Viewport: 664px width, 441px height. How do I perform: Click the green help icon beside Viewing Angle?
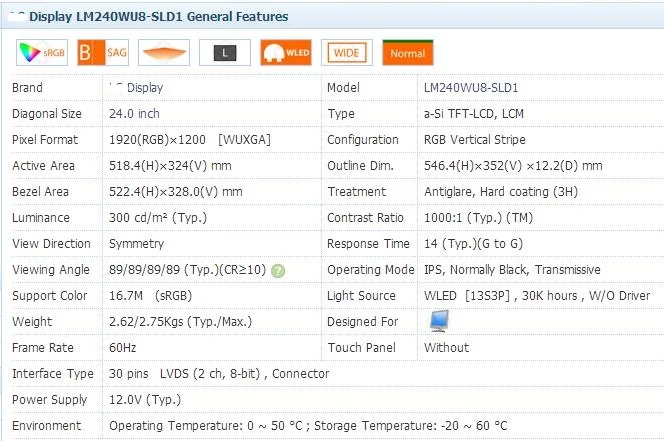(x=278, y=270)
